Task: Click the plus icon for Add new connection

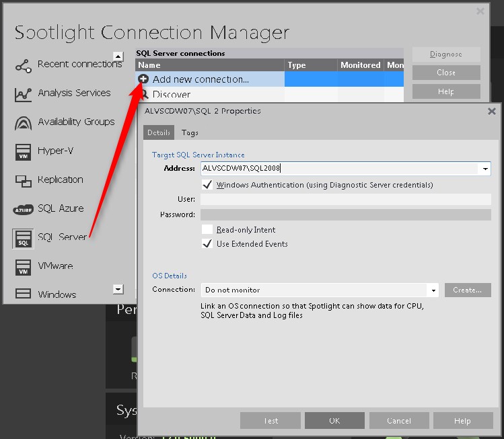Action: 143,79
